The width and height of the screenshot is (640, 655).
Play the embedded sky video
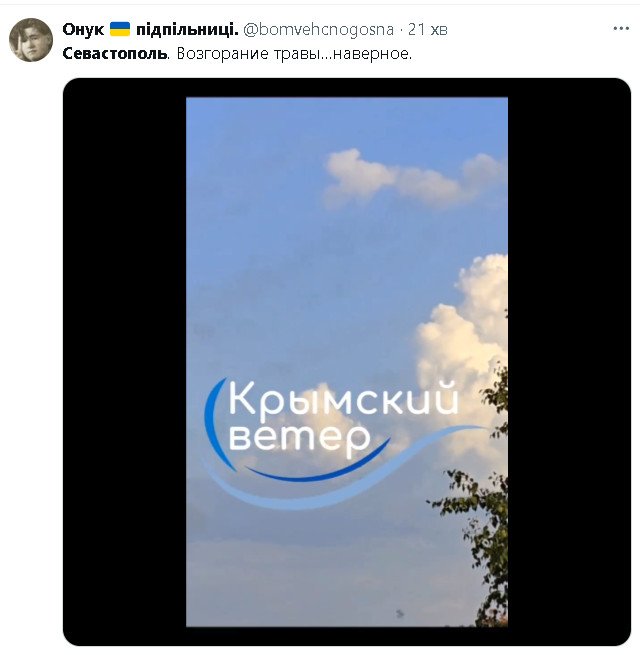[x=347, y=362]
